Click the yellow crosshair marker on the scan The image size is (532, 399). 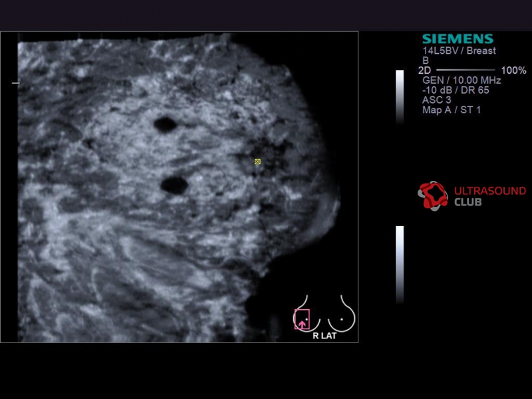257,162
